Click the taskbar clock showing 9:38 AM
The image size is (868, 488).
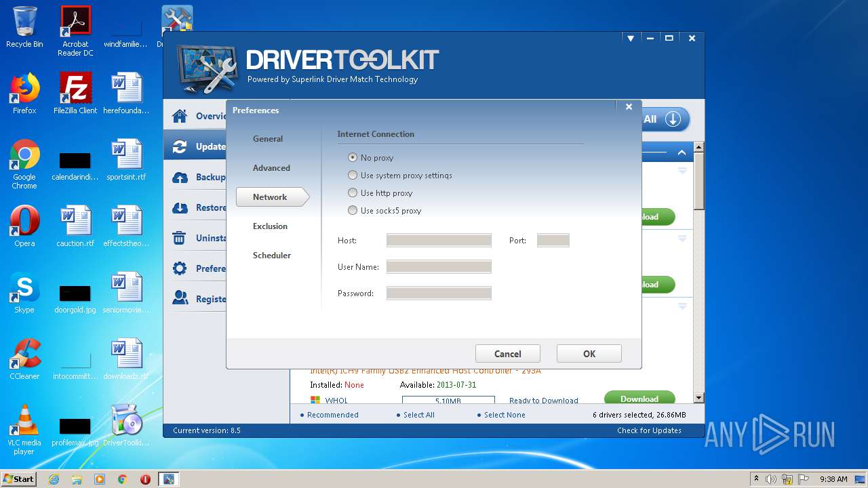[833, 479]
